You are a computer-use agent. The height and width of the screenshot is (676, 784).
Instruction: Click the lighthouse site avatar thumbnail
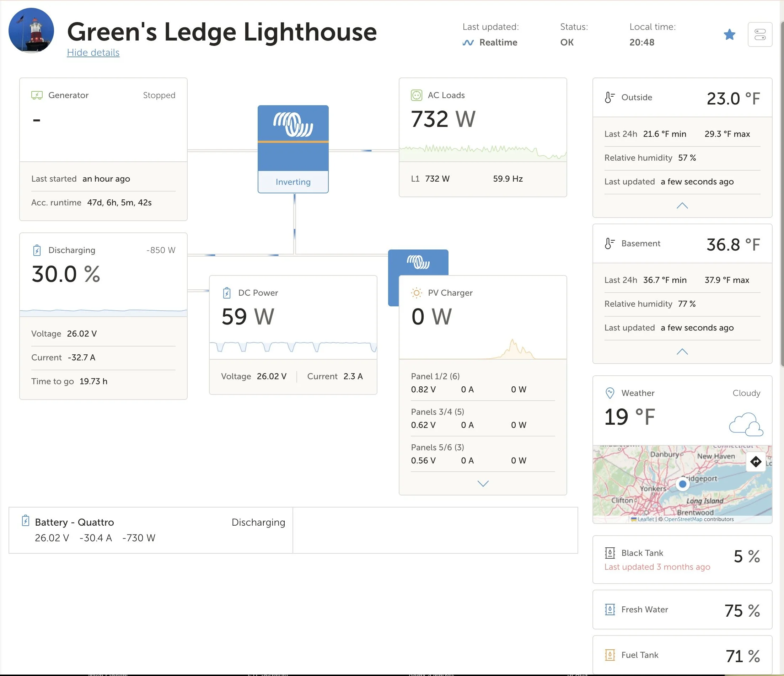tap(31, 30)
